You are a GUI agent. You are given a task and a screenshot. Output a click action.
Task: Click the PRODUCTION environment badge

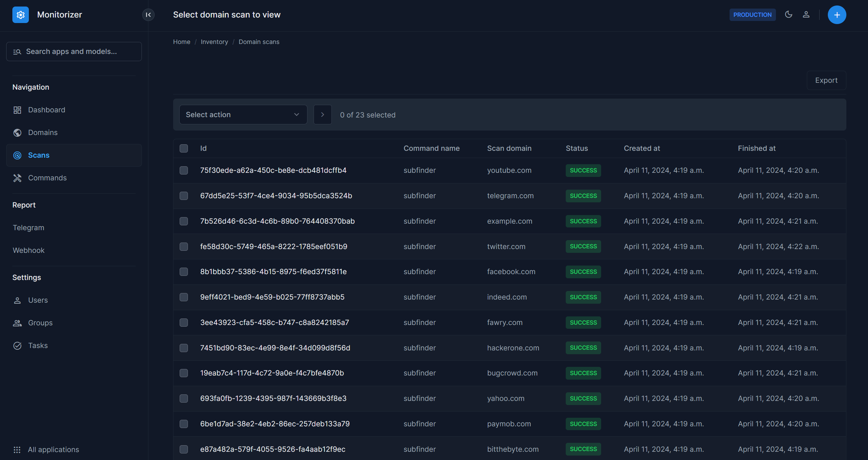(x=752, y=15)
